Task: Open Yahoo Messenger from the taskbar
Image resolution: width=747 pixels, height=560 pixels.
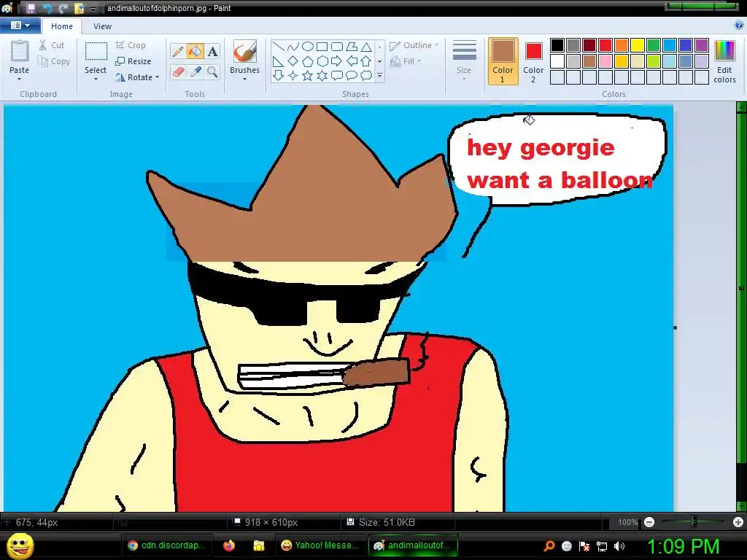Action: pos(320,545)
